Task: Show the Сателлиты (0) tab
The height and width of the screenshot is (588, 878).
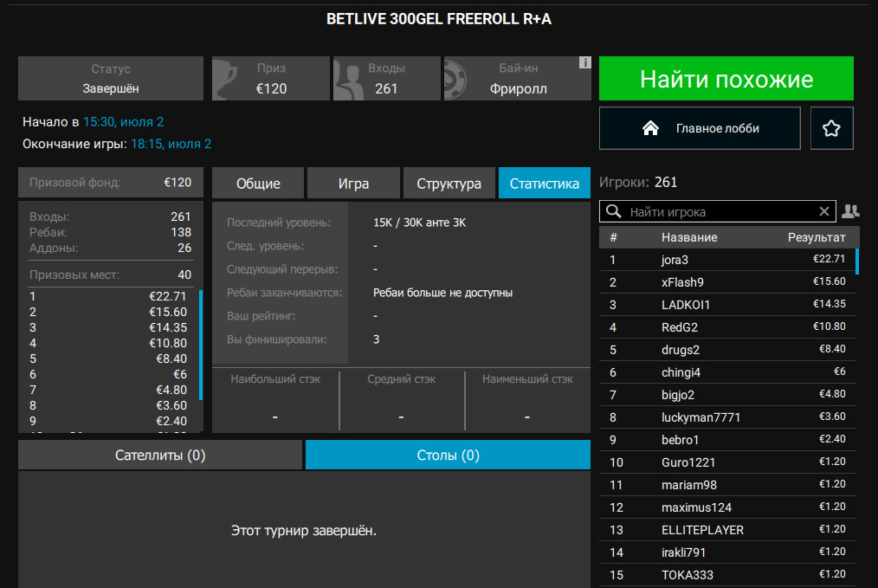Action: tap(160, 455)
